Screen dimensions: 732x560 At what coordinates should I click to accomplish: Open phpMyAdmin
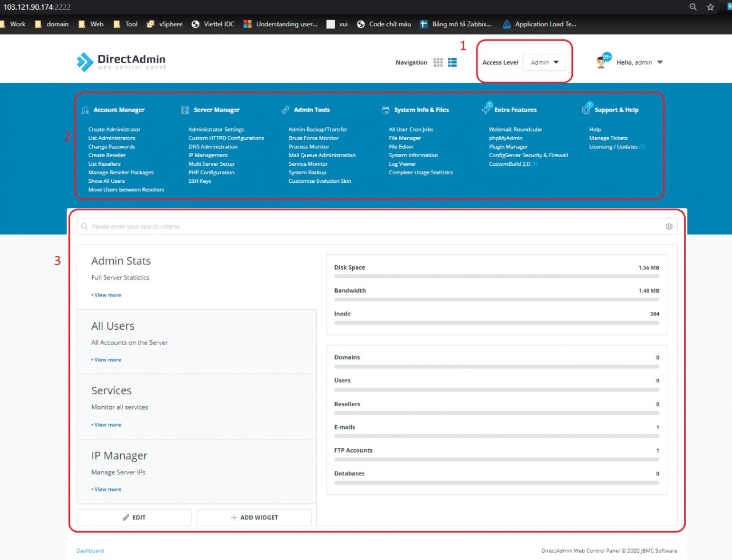[506, 138]
